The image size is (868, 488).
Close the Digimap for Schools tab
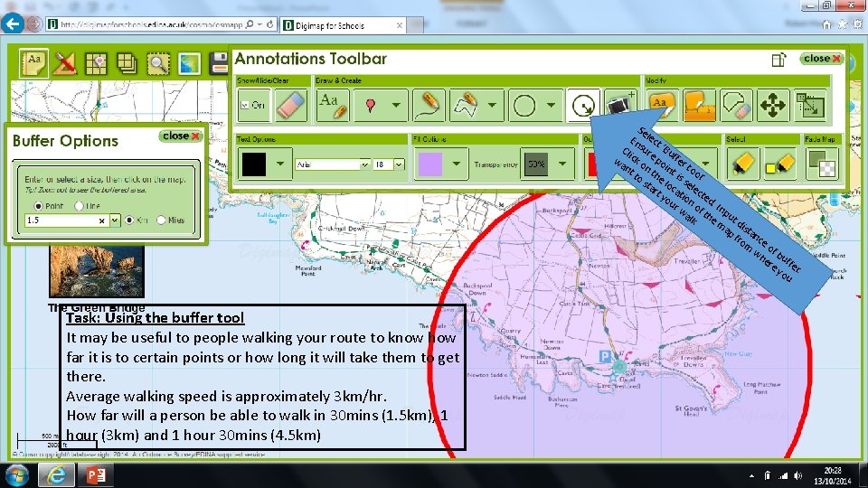click(x=399, y=25)
